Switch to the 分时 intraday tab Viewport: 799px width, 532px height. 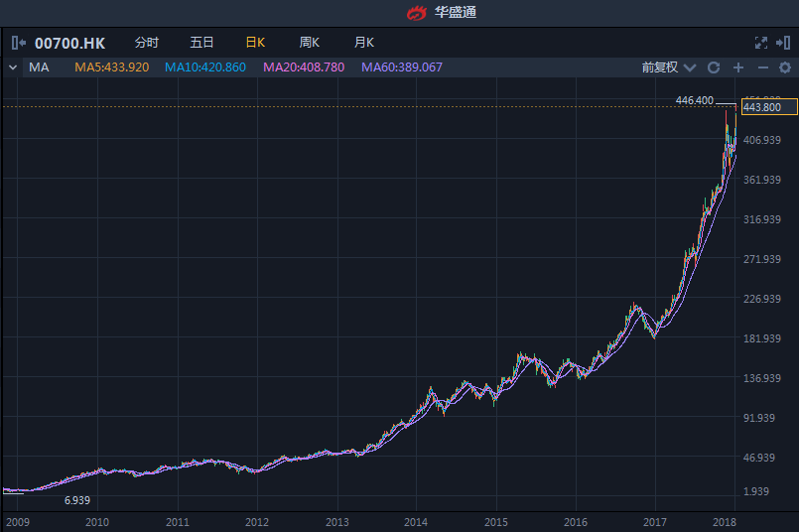coord(146,43)
